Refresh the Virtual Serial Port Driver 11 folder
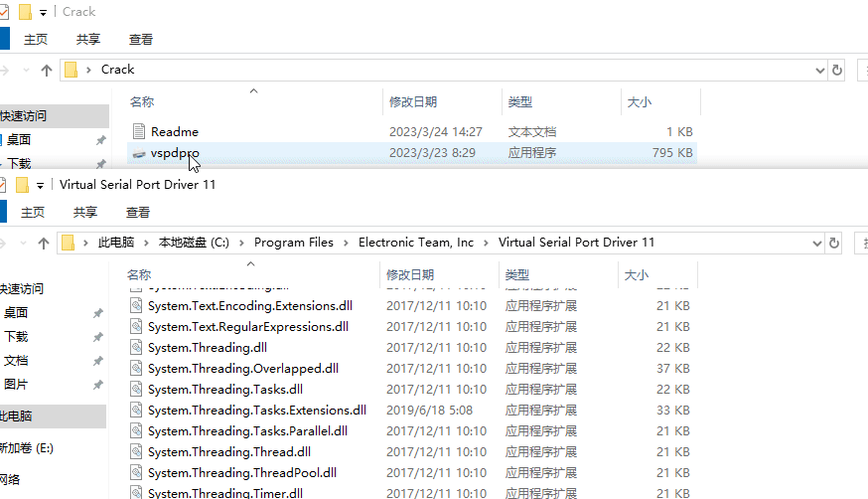868x499 pixels. point(833,244)
